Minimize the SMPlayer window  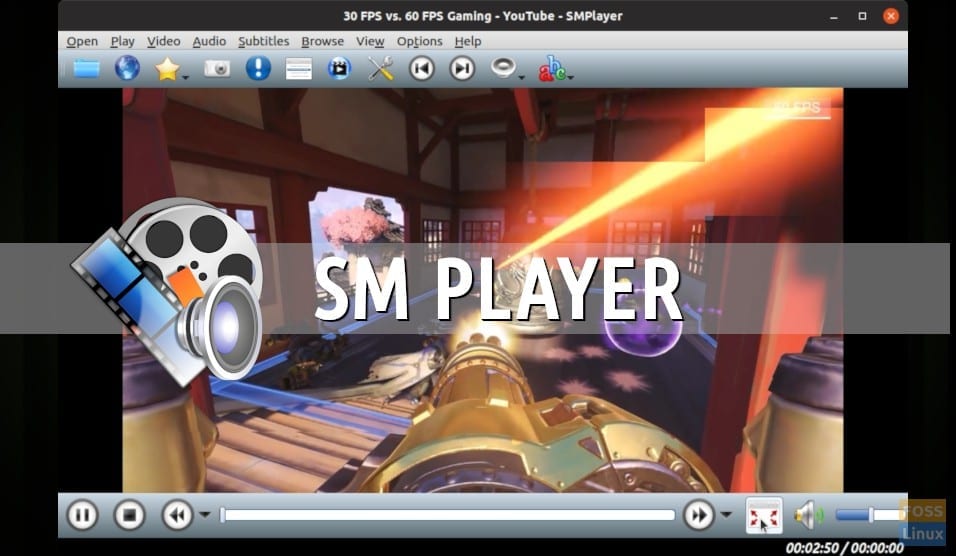coord(833,16)
